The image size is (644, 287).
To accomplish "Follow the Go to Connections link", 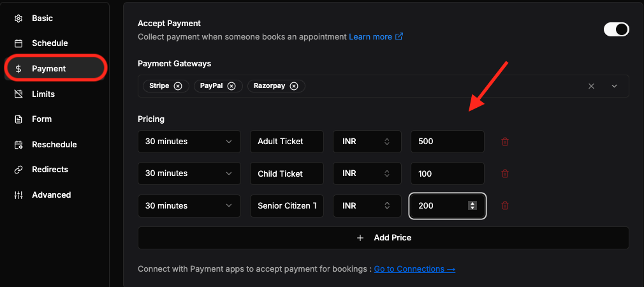I will (414, 269).
